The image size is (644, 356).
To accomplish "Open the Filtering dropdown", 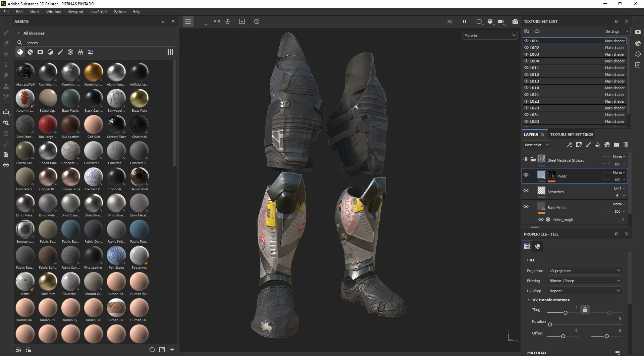I will (x=585, y=281).
